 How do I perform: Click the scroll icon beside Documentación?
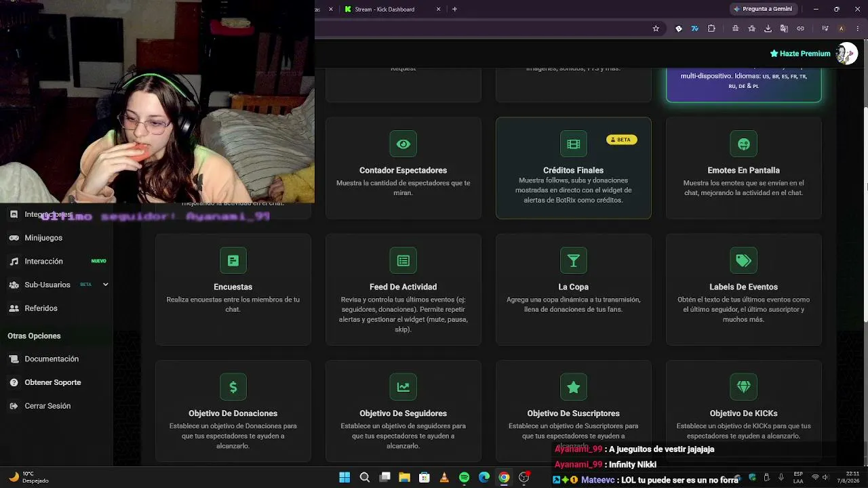(x=14, y=359)
